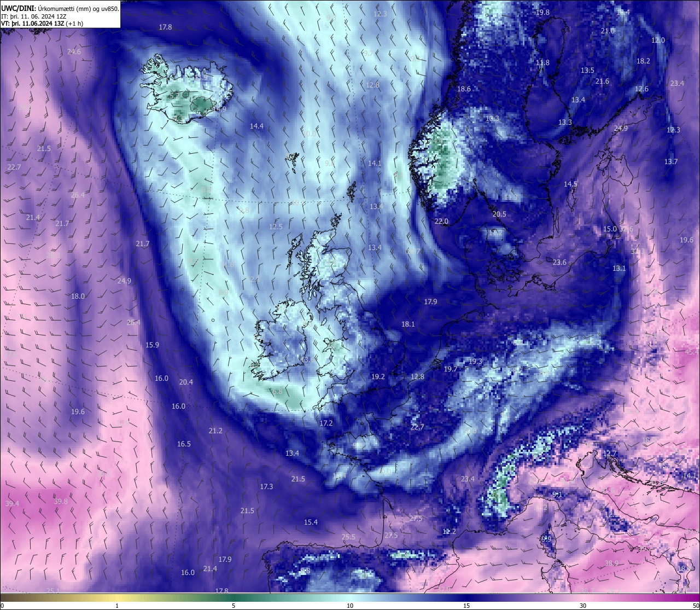700x610 pixels.
Task: Click the 13.7 value on the map
Action: (671, 161)
